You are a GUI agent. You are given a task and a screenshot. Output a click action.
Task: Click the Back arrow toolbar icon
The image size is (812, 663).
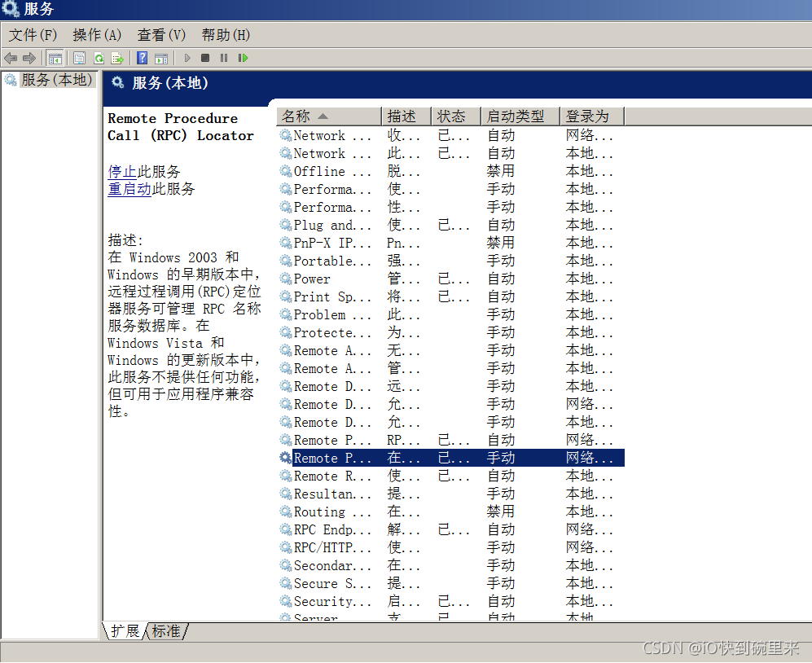[x=11, y=58]
